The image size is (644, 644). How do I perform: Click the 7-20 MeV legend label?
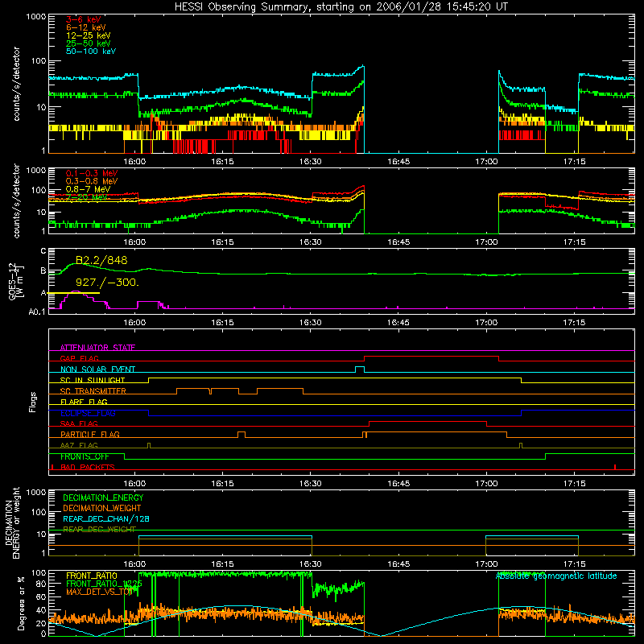[86, 197]
